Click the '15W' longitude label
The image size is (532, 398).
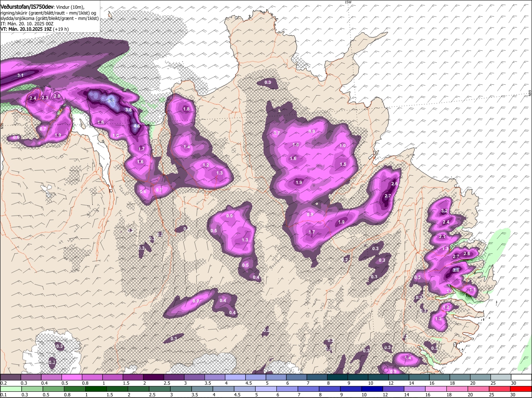pos(348,2)
